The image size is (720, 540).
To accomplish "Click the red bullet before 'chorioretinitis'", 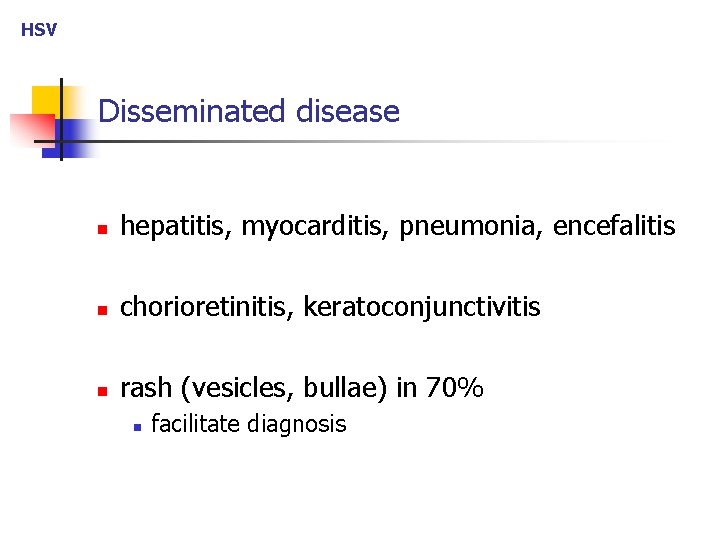I will 100,309.
